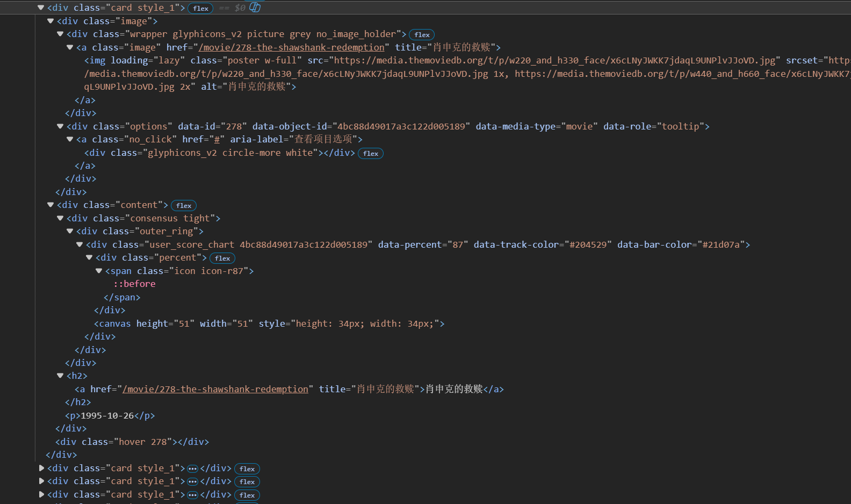
Task: Collapse the consensus tight div
Action: click(60, 218)
